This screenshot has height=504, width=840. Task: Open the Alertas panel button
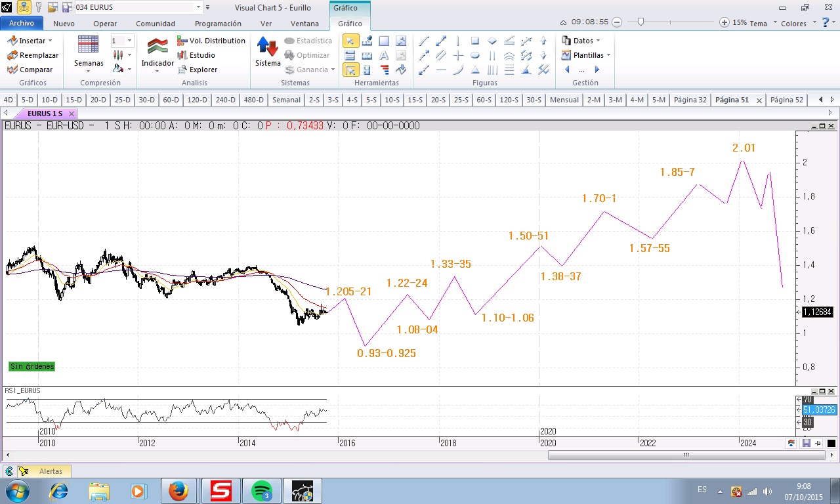click(43, 471)
